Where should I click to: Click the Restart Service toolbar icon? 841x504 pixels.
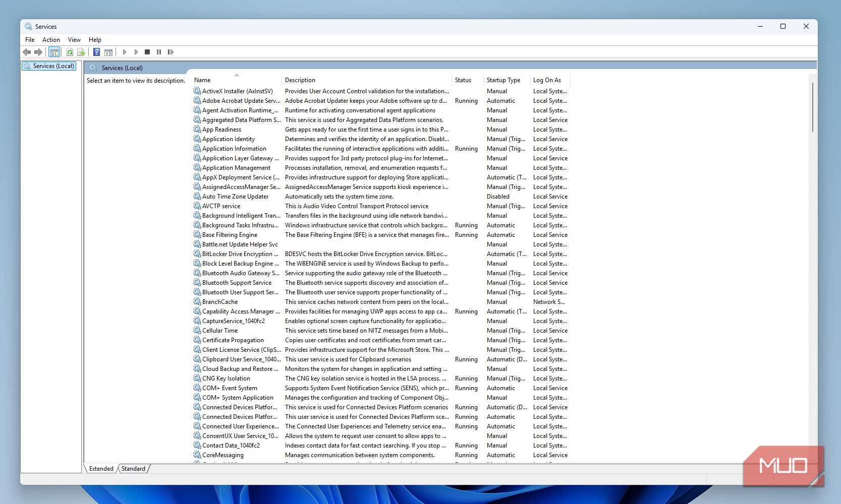[x=171, y=52]
